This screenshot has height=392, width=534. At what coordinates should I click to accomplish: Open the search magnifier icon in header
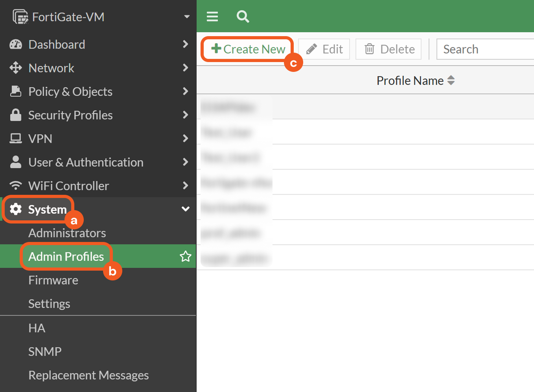point(243,16)
